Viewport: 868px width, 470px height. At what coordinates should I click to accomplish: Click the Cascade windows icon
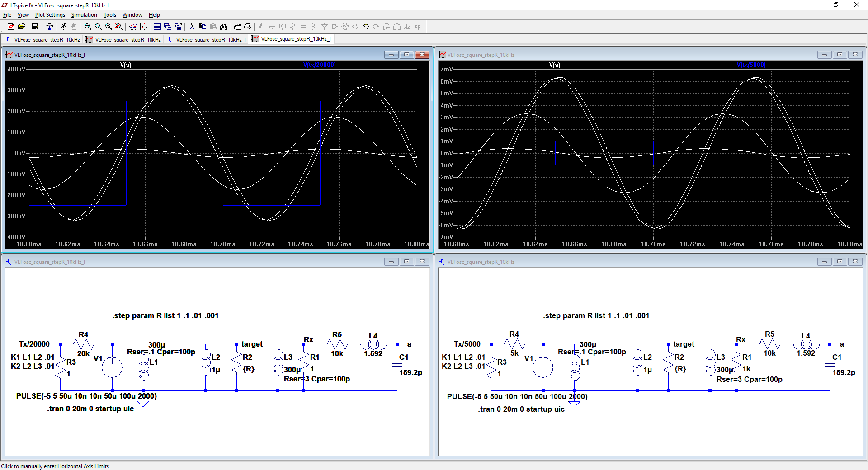tap(168, 27)
